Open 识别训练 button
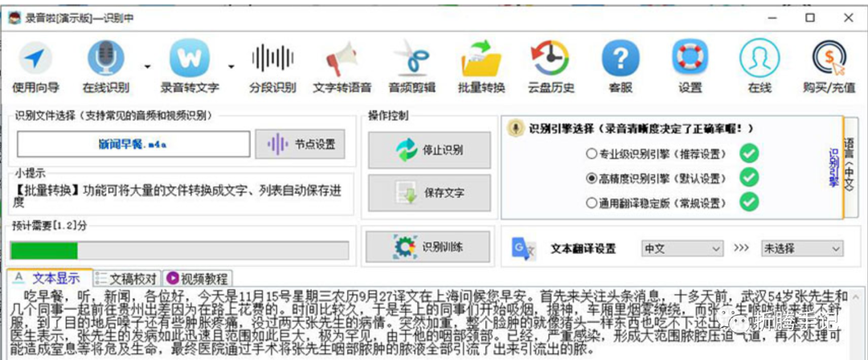The width and height of the screenshot is (868, 360). tap(428, 247)
